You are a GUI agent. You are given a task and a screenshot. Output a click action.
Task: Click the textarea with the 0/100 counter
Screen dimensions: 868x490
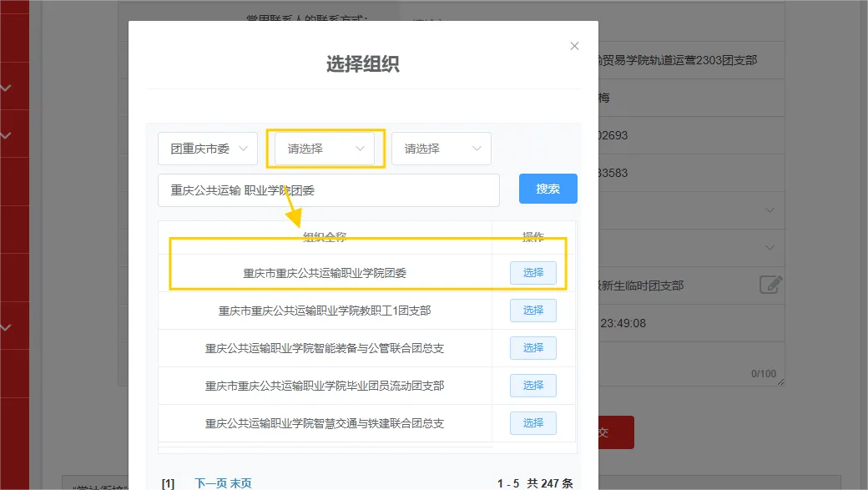691,361
